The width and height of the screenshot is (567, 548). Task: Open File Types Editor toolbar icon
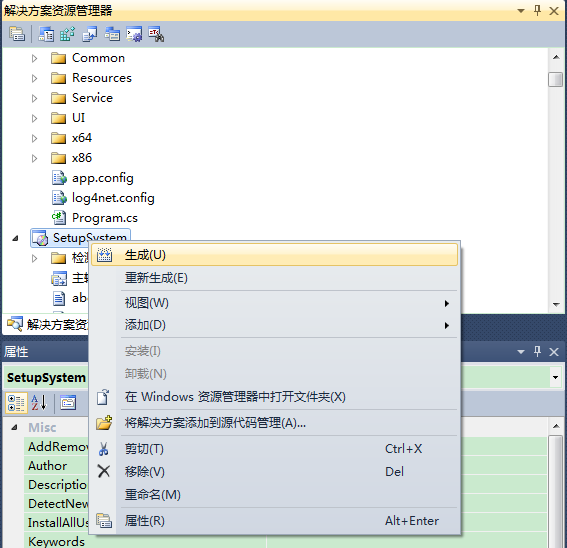pos(90,34)
